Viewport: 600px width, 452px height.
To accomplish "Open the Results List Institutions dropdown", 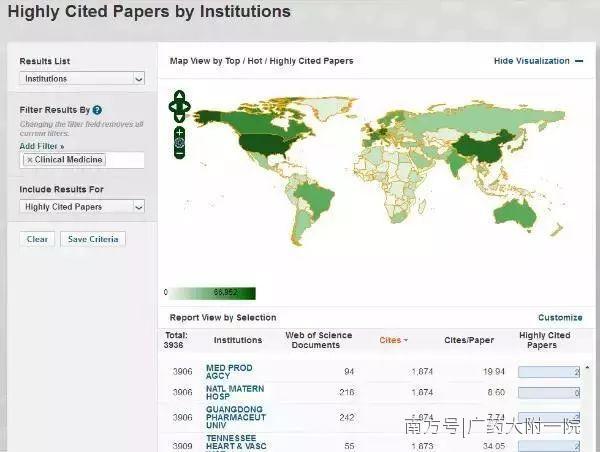I will [x=82, y=78].
